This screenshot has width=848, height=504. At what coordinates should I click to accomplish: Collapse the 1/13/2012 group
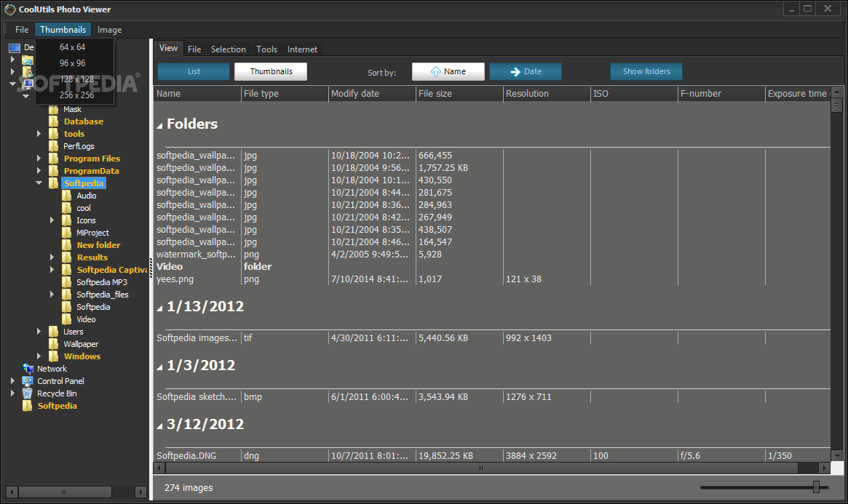tap(159, 308)
